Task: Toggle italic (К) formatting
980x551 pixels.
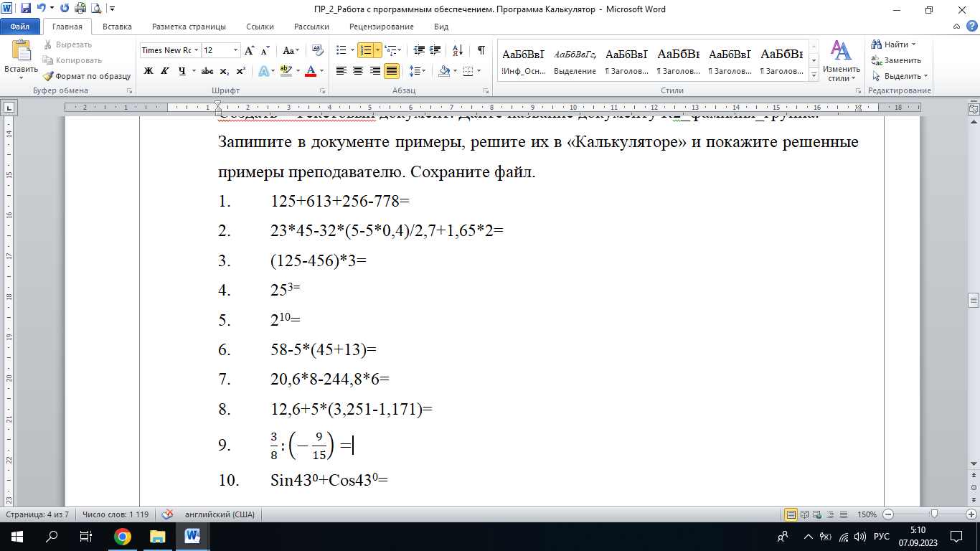Action: click(x=165, y=71)
